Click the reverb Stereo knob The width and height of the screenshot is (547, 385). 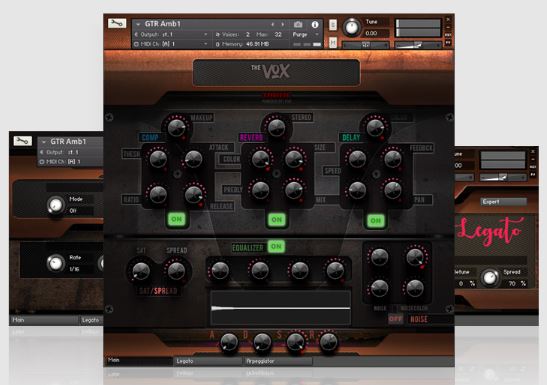point(276,127)
